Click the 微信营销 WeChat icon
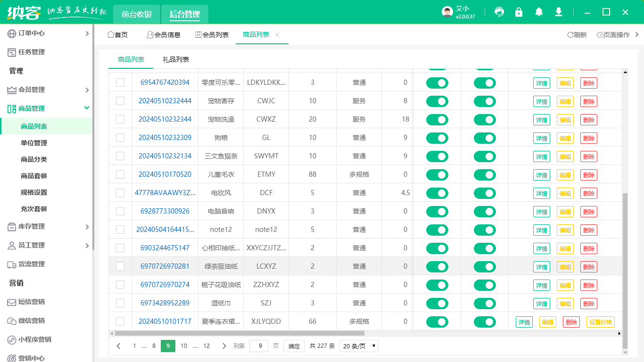 12,321
